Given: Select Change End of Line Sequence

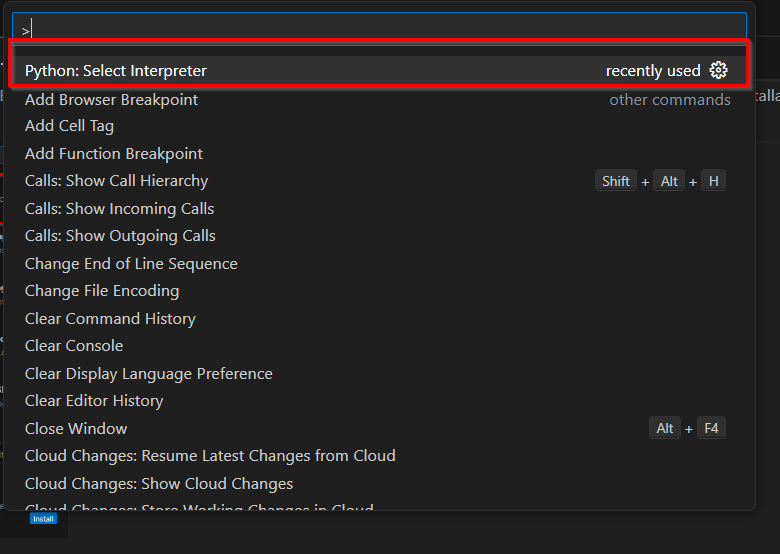Looking at the screenshot, I should (379, 264).
